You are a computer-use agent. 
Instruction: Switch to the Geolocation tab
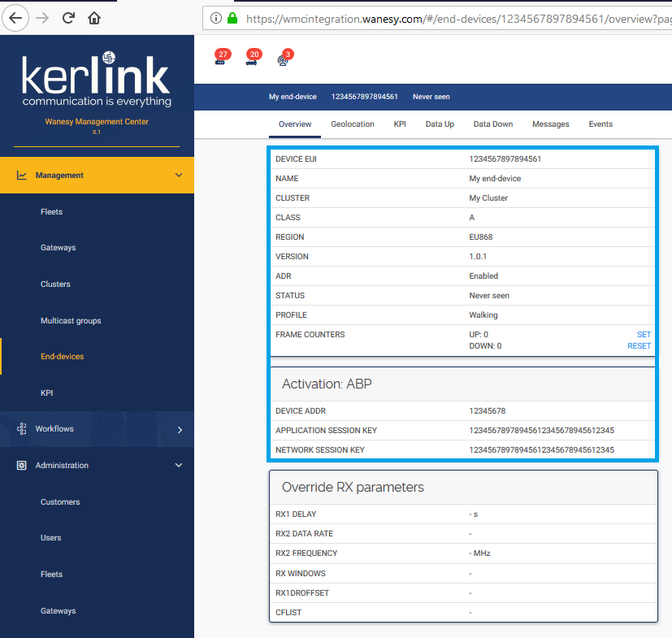coord(353,124)
